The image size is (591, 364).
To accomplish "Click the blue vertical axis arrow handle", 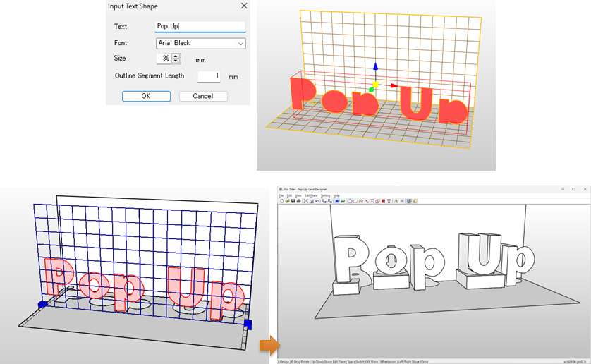I will pyautogui.click(x=376, y=67).
